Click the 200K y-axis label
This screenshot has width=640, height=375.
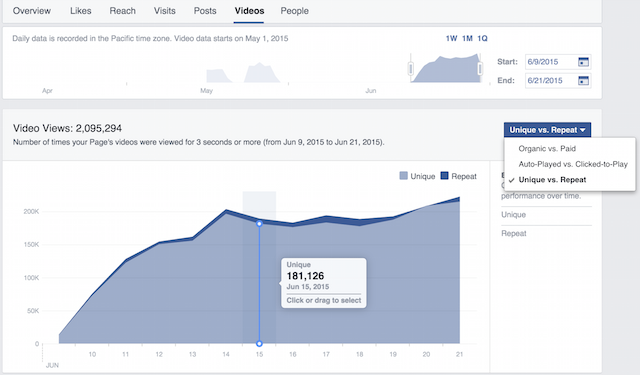[31, 211]
